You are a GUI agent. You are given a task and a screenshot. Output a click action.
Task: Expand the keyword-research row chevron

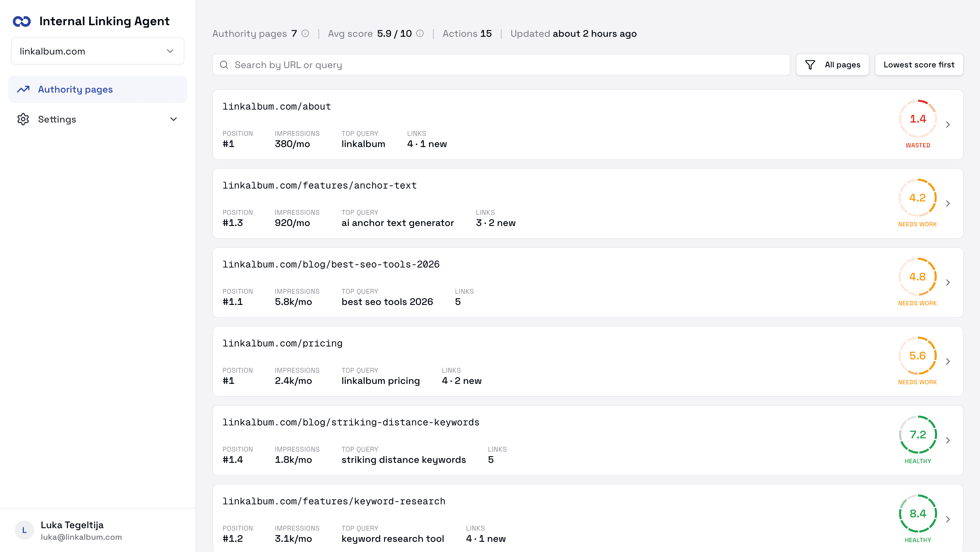click(x=948, y=519)
